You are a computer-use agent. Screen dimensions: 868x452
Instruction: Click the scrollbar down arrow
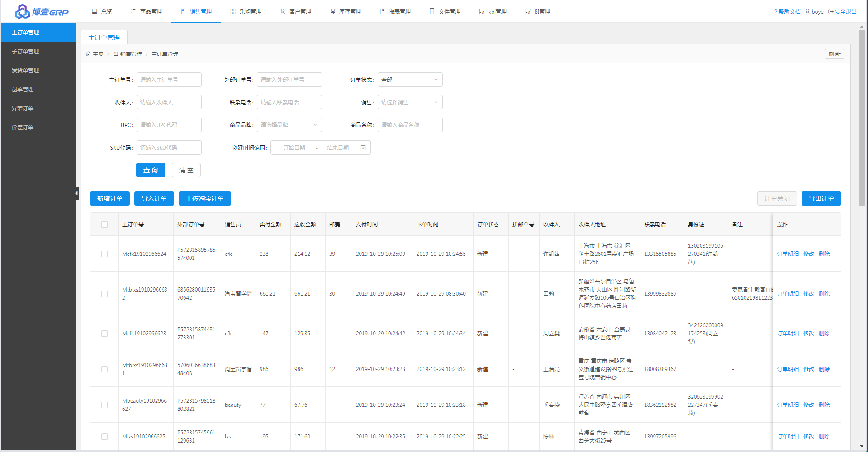pos(862,446)
